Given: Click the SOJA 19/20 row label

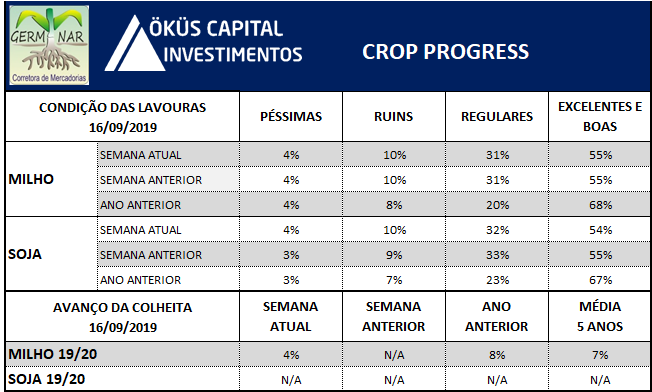Looking at the screenshot, I should pos(46,379).
